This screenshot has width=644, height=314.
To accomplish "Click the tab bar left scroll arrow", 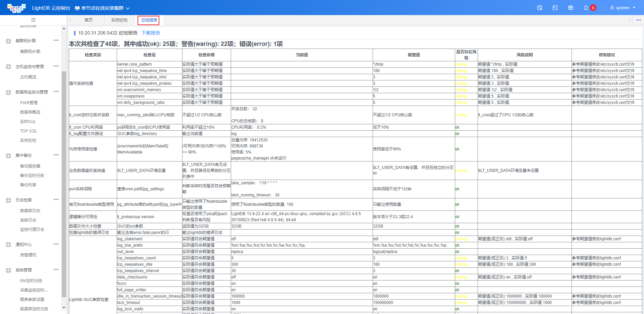I will (70, 20).
